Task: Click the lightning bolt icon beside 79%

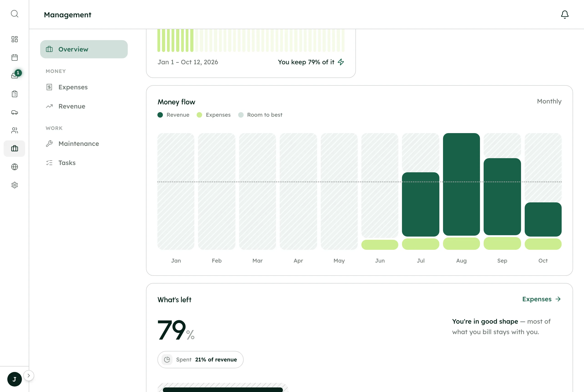Action: (341, 62)
